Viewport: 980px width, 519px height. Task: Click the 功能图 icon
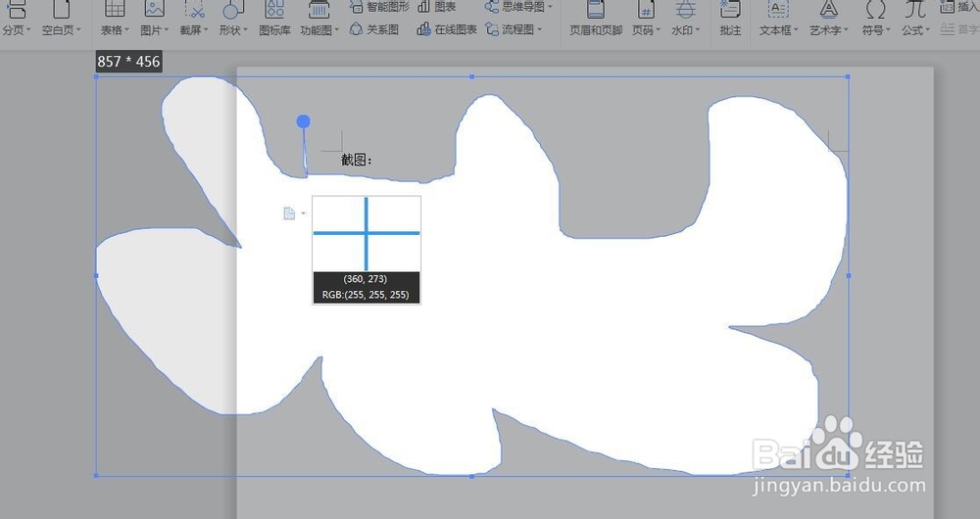click(x=318, y=9)
